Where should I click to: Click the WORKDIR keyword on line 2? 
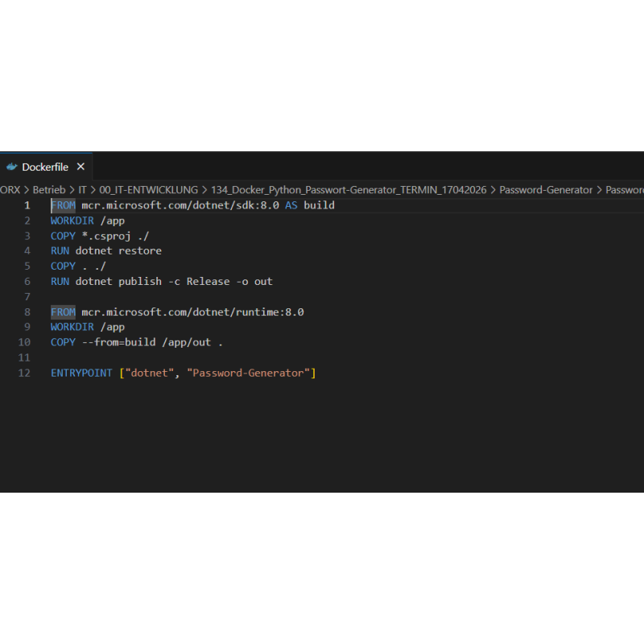point(72,221)
